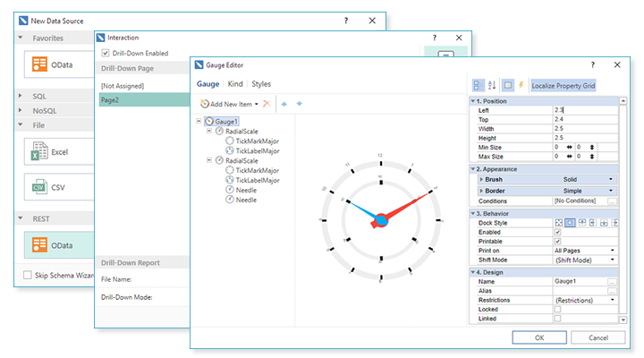
Task: Sort properties alphabetically with A-Z icon
Action: click(492, 86)
